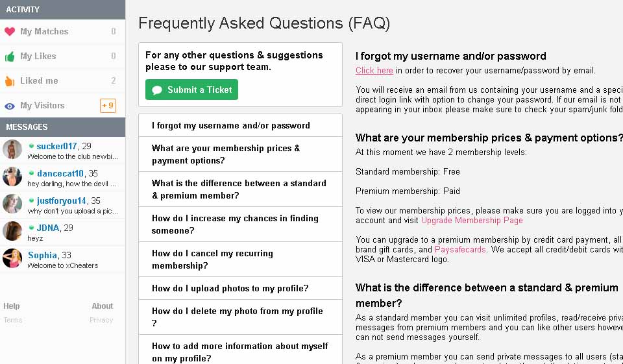Open sucker017's profile picture

point(12,150)
